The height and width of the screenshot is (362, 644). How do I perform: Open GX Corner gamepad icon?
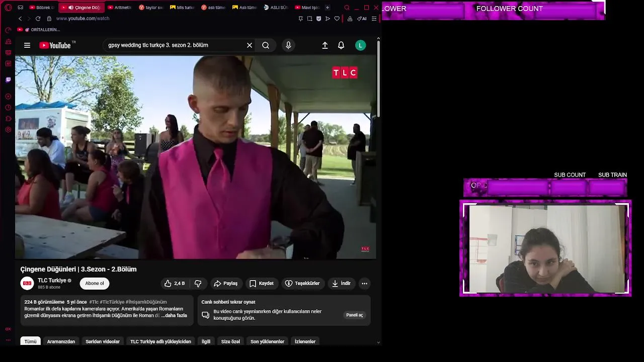tap(20, 8)
